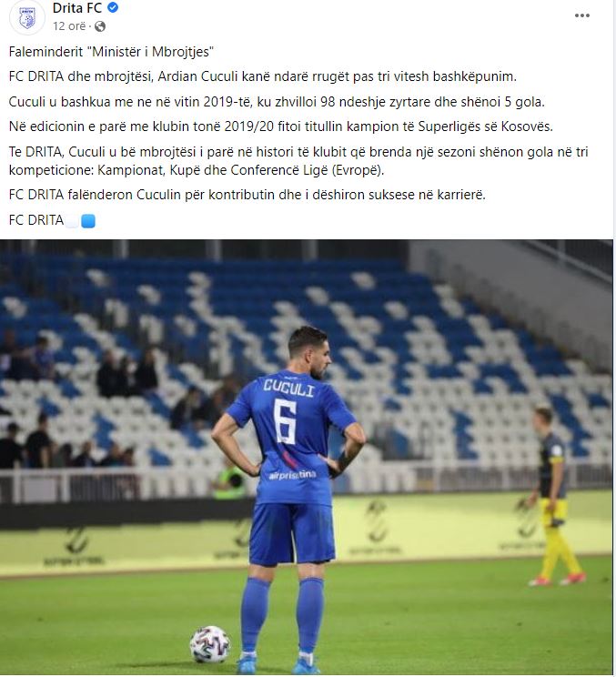
Task: Open the three-dot post options menu
Action: coord(582,15)
